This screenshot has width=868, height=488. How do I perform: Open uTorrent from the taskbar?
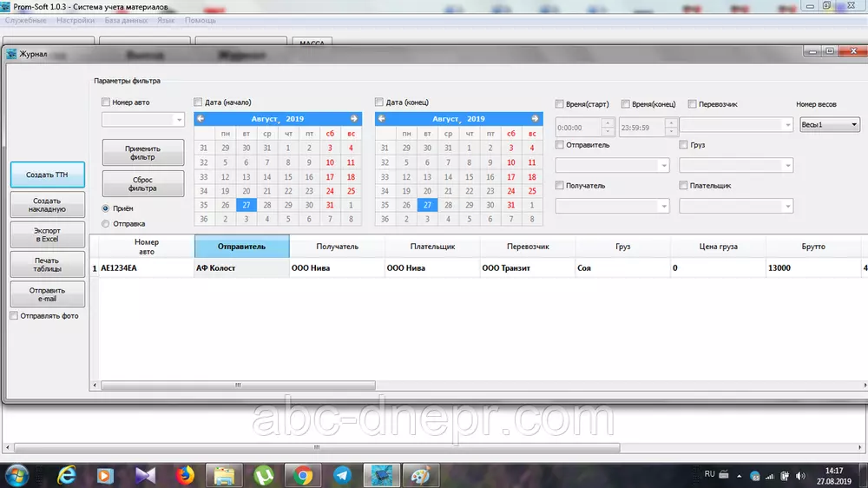263,475
